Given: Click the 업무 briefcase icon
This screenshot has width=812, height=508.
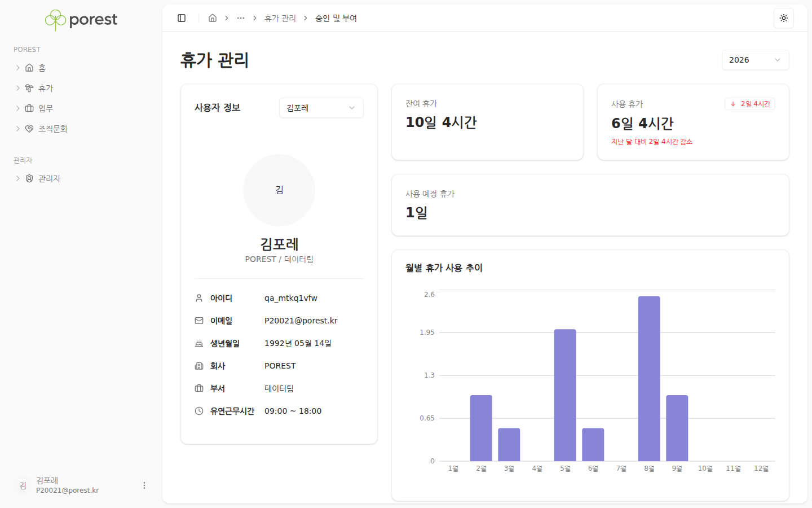Looking at the screenshot, I should (x=29, y=108).
